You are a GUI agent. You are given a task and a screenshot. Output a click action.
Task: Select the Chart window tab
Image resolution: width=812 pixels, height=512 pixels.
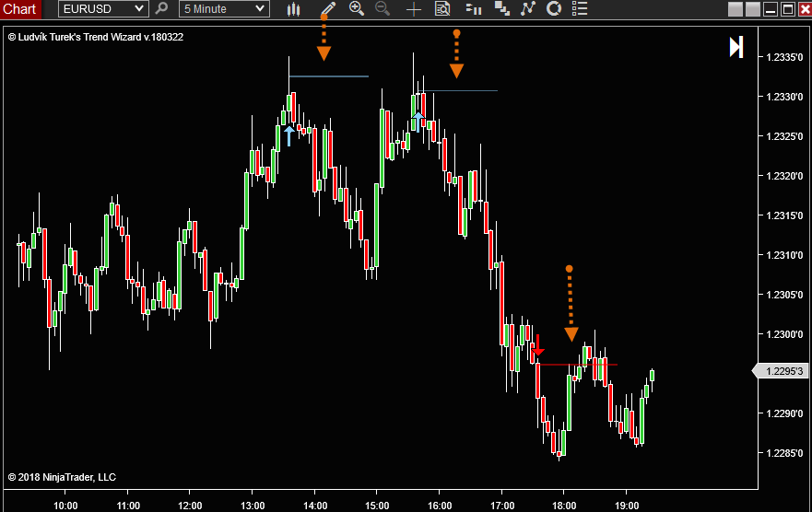(x=19, y=9)
